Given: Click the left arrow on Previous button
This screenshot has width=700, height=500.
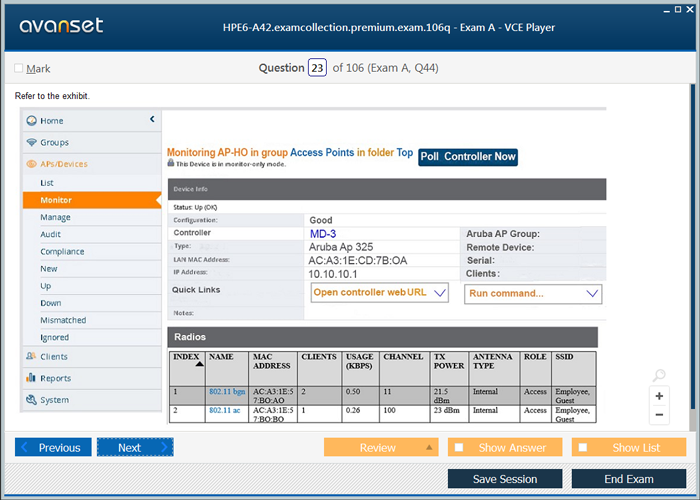Looking at the screenshot, I should coord(25,447).
